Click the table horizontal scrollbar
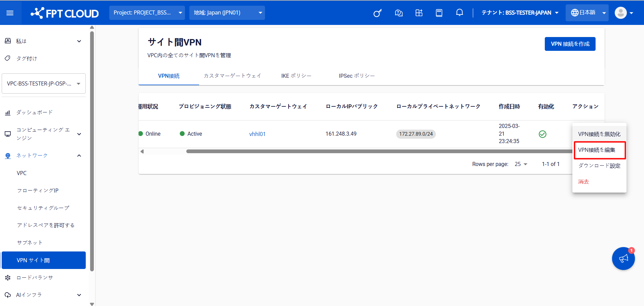Image resolution: width=644 pixels, height=306 pixels. [379, 151]
